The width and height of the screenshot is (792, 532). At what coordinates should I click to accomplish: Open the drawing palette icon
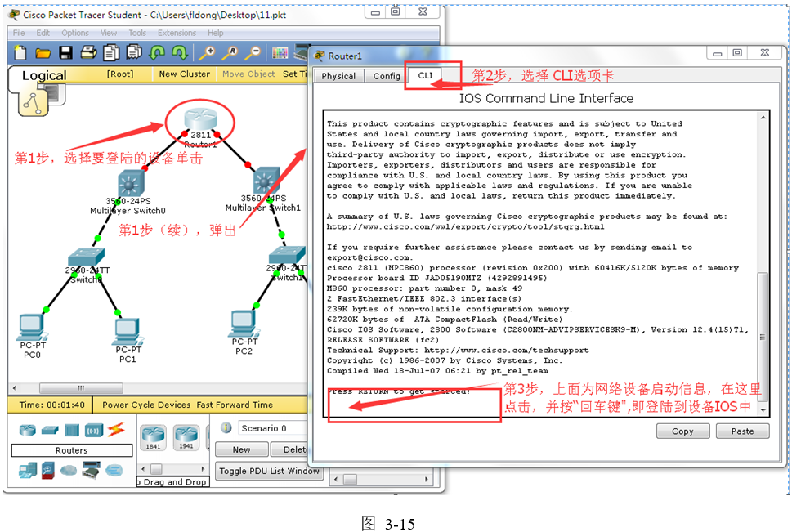click(280, 53)
